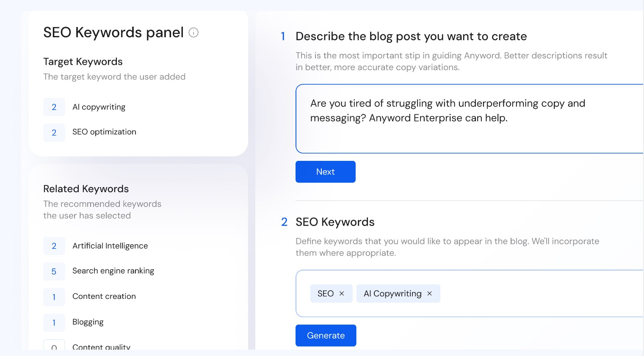The width and height of the screenshot is (644, 356).
Task: Remove the AI Copywriting keyword tag
Action: coord(429,294)
